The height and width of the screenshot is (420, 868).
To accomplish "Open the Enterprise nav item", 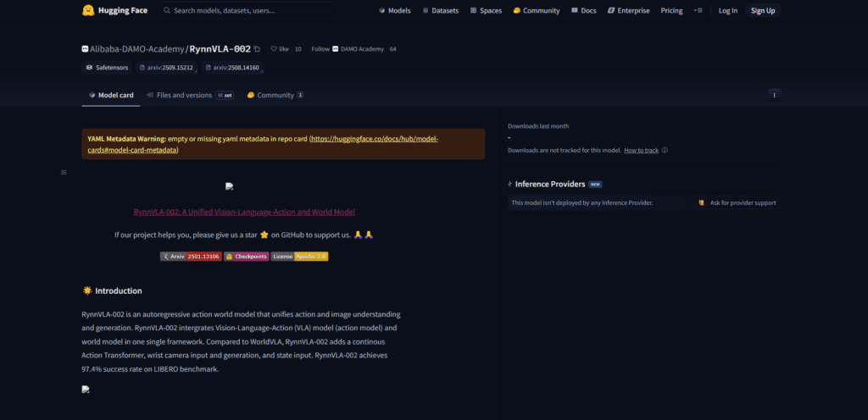I will (629, 10).
